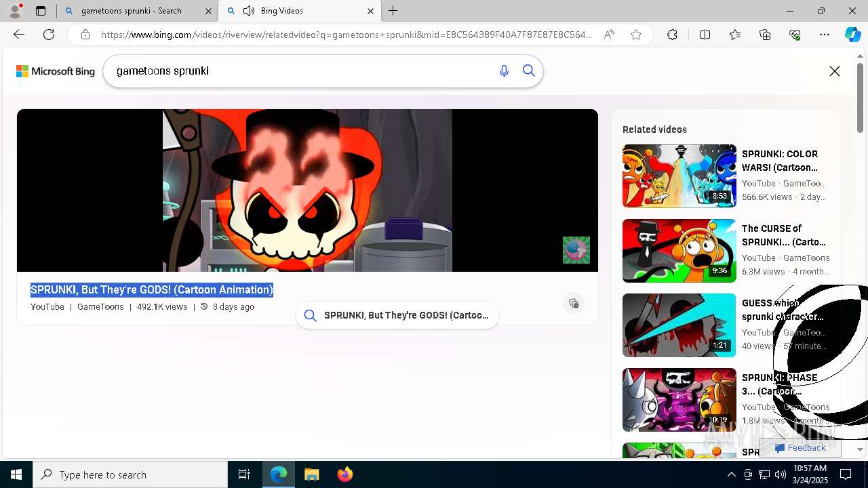Search selected text 'SPRUNKI, But They're GODS!' popup

click(397, 315)
